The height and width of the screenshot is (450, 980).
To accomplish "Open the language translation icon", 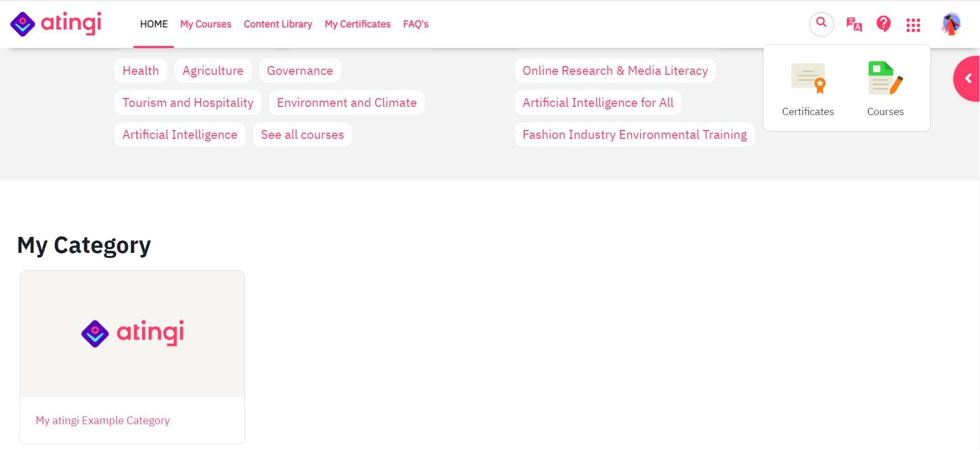I will (854, 24).
